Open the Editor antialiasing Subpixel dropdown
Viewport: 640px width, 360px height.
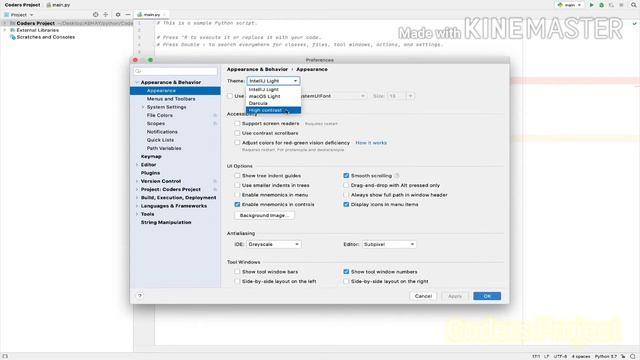point(389,244)
